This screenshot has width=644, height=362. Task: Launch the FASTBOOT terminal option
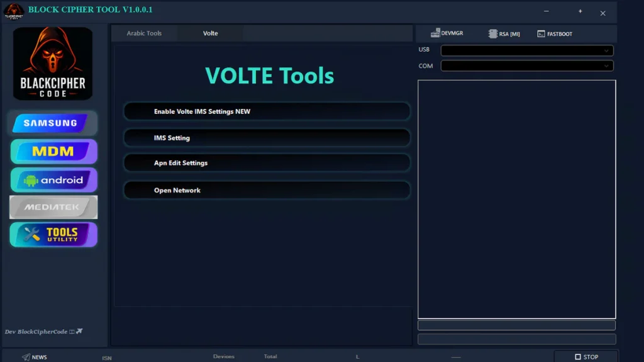tap(541, 34)
